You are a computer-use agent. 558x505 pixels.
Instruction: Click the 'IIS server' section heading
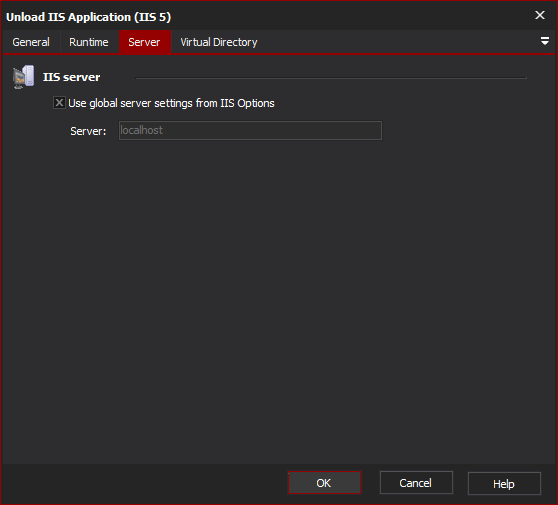[x=72, y=77]
